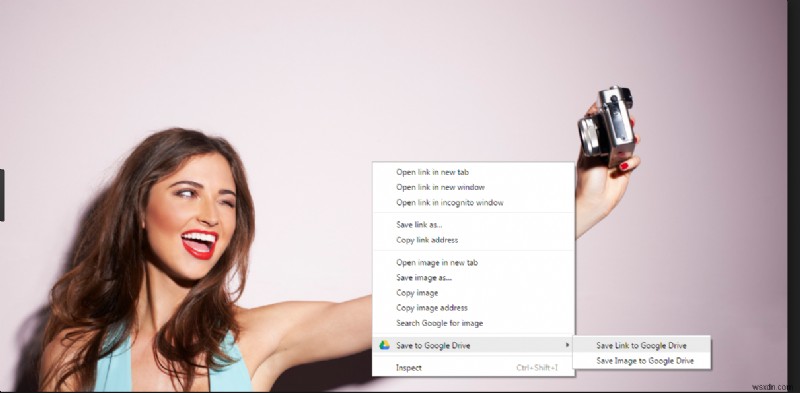
Task: Choose Copy image address
Action: point(473,308)
